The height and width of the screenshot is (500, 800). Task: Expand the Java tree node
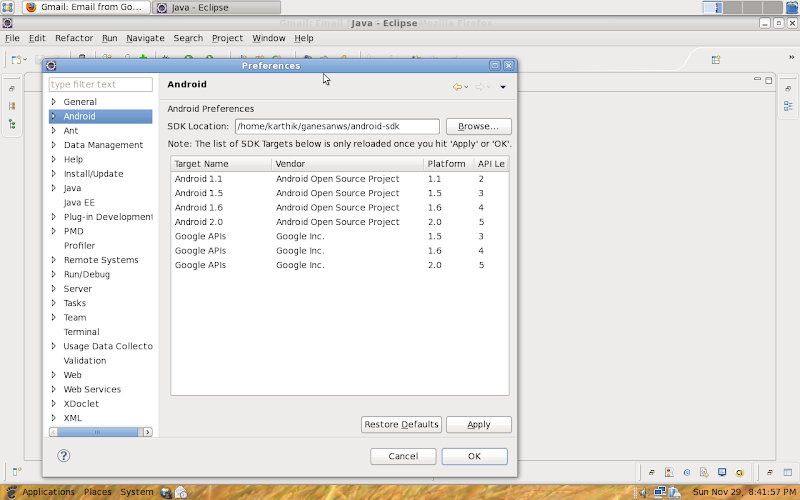pos(54,188)
